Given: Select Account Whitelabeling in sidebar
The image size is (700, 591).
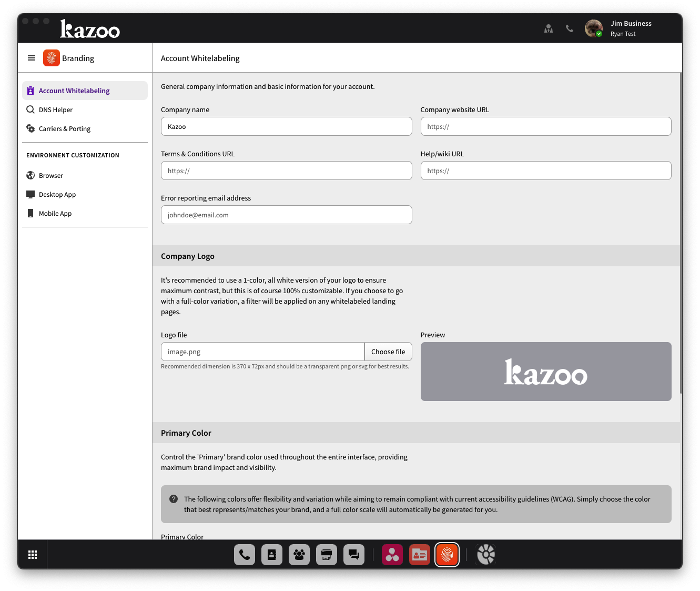Looking at the screenshot, I should (x=85, y=91).
